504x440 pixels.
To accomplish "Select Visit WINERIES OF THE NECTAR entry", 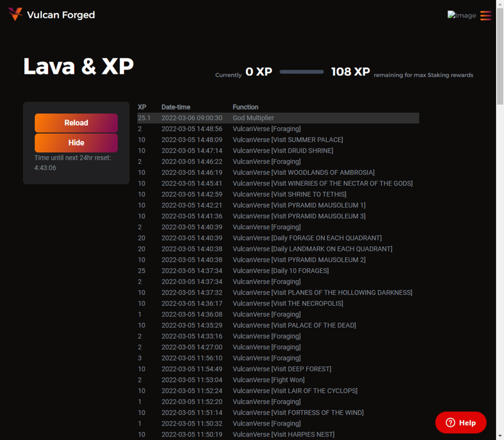I will pos(323,183).
